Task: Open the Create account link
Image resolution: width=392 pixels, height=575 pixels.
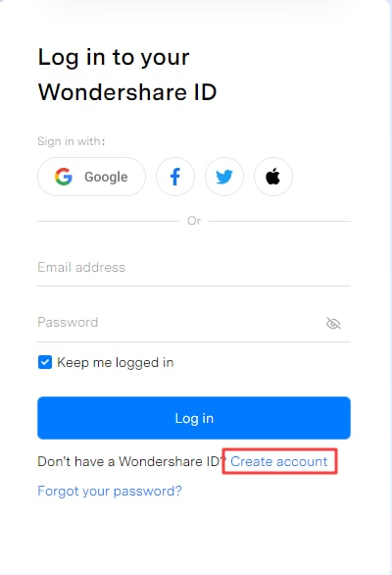Action: point(278,461)
